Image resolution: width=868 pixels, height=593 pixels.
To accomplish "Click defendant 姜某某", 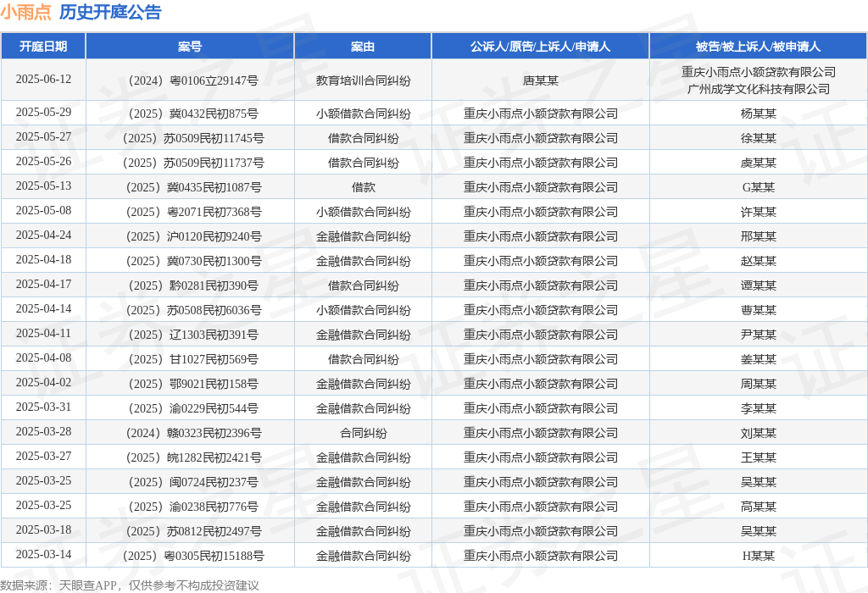I will tap(759, 359).
